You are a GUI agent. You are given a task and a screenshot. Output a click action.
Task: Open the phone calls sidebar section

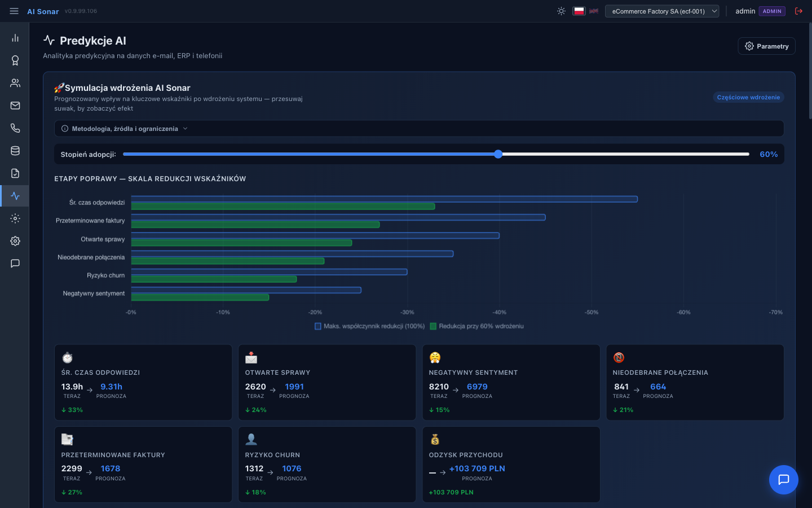pyautogui.click(x=15, y=128)
